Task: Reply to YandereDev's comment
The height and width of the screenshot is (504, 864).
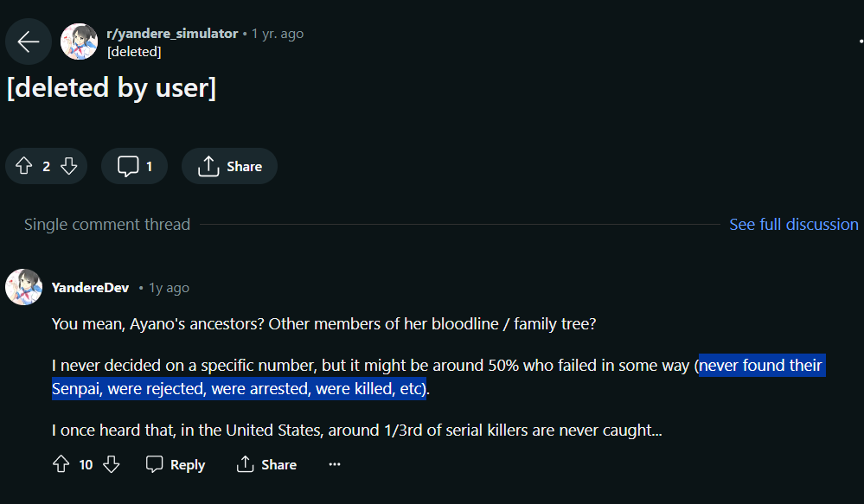Action: 176,464
